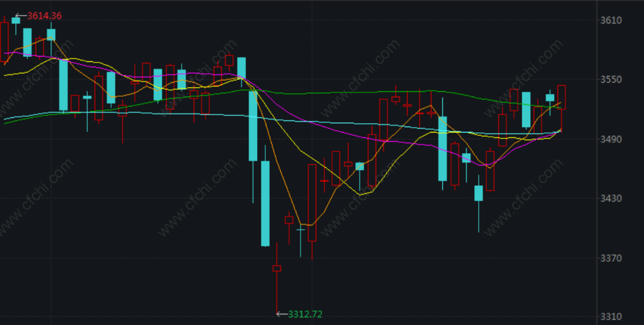This screenshot has width=644, height=325.
Task: Click the 3370 price axis label
Action: (611, 258)
